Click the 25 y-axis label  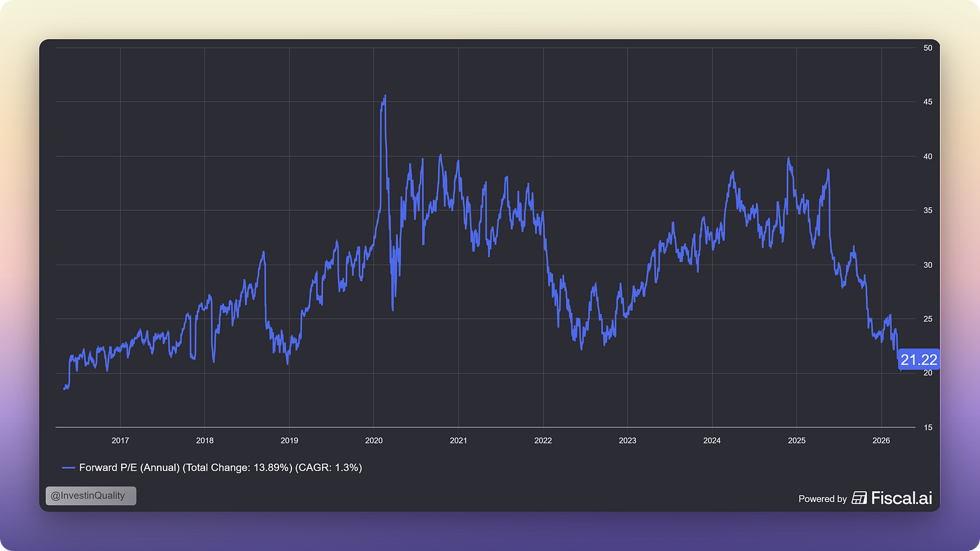tap(928, 319)
